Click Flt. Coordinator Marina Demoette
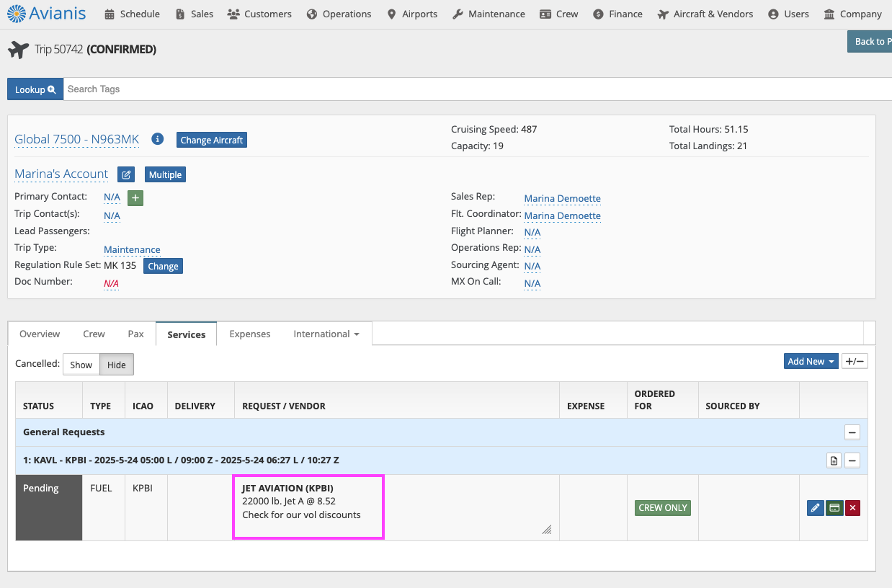 (x=562, y=215)
